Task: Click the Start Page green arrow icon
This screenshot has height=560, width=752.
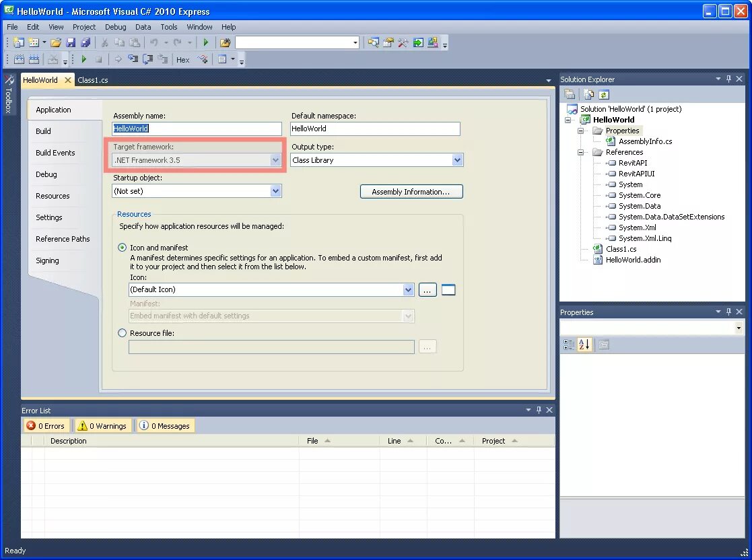Action: click(418, 42)
